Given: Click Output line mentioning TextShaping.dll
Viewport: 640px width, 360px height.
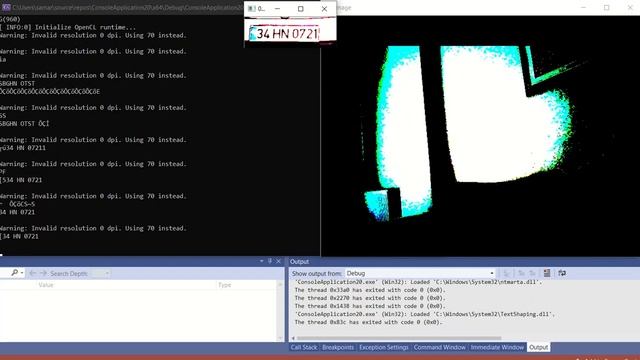Looking at the screenshot, I should click(x=424, y=314).
